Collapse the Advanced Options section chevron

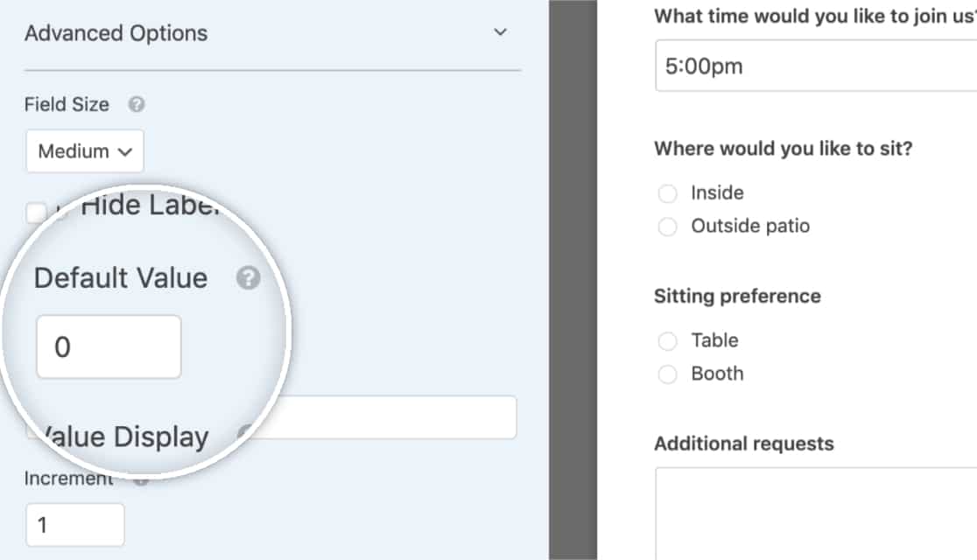pos(500,31)
